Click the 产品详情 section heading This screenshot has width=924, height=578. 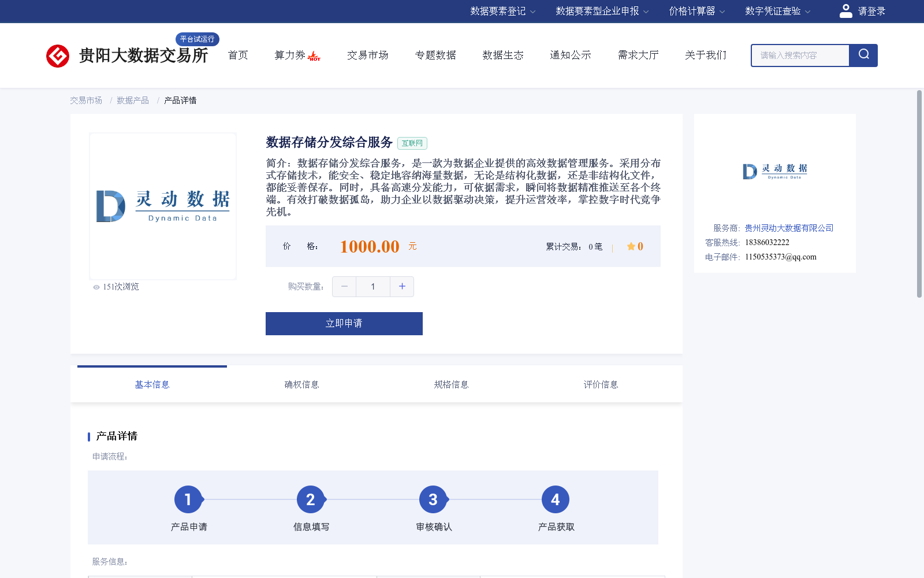point(117,436)
